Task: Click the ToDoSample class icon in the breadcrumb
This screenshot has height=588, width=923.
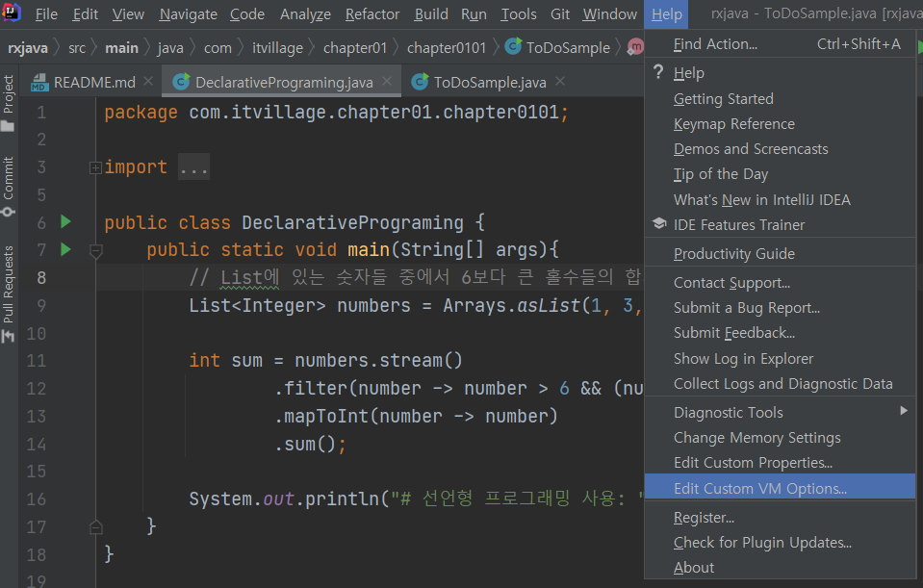Action: 513,46
